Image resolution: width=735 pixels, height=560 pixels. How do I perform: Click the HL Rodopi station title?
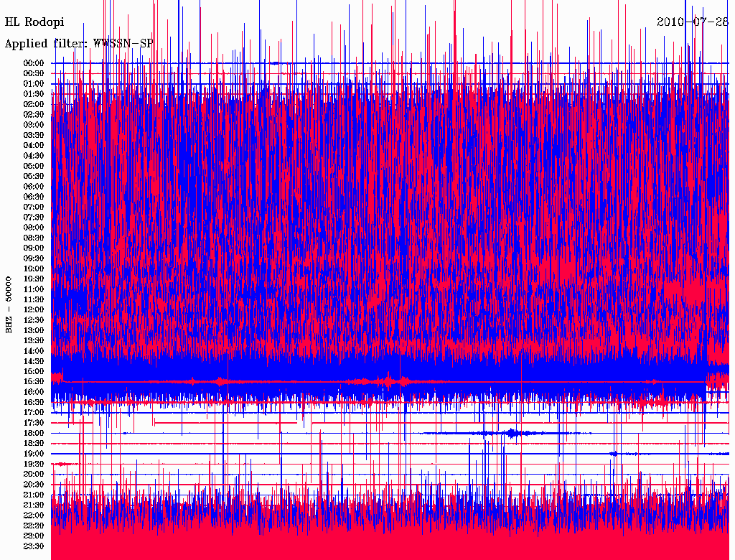pos(34,22)
